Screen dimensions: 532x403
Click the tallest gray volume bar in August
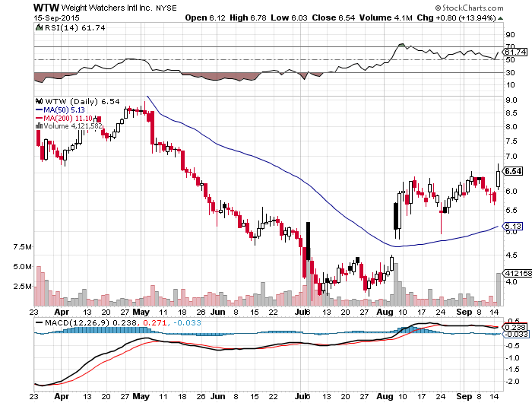396,284
